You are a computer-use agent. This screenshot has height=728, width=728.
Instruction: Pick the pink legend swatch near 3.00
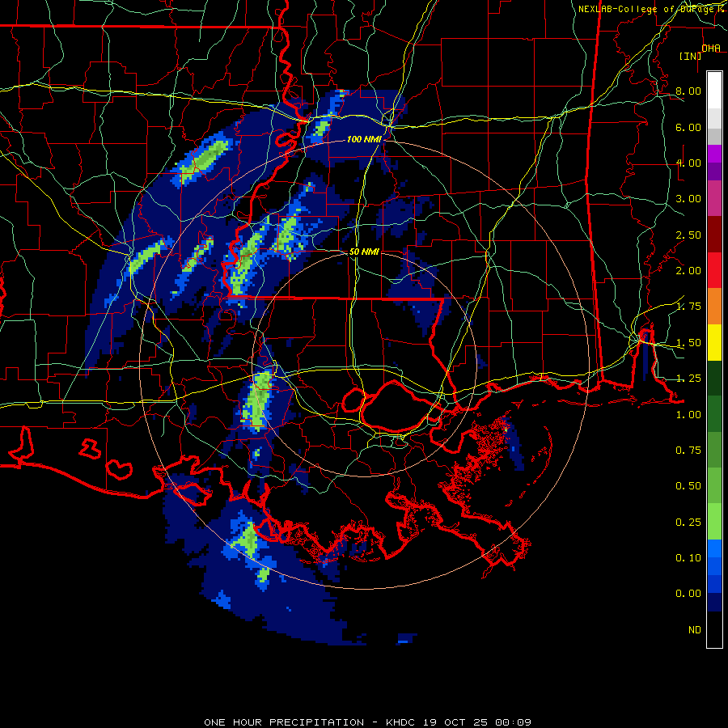pos(714,198)
